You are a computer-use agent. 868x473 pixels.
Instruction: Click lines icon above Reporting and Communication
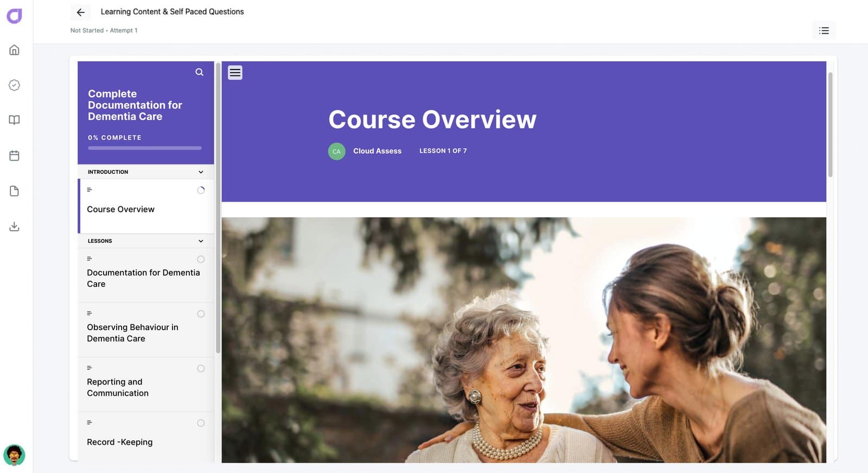[x=90, y=368]
